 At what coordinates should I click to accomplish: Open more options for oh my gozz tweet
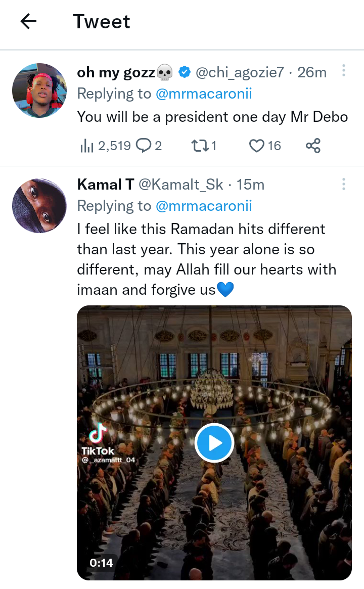343,71
